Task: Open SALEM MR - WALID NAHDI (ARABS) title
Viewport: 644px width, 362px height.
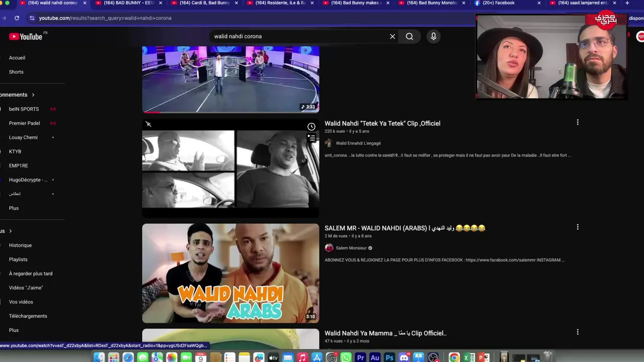Action: [405, 228]
